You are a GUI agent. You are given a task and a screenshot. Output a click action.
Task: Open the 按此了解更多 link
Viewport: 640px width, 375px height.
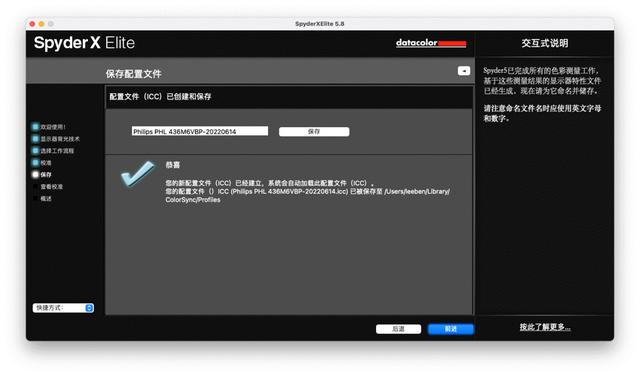(545, 327)
